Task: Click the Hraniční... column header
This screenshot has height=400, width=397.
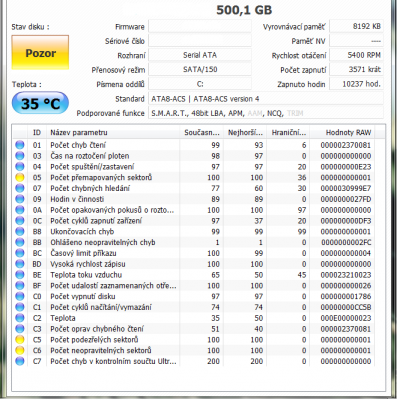Action: [x=288, y=133]
